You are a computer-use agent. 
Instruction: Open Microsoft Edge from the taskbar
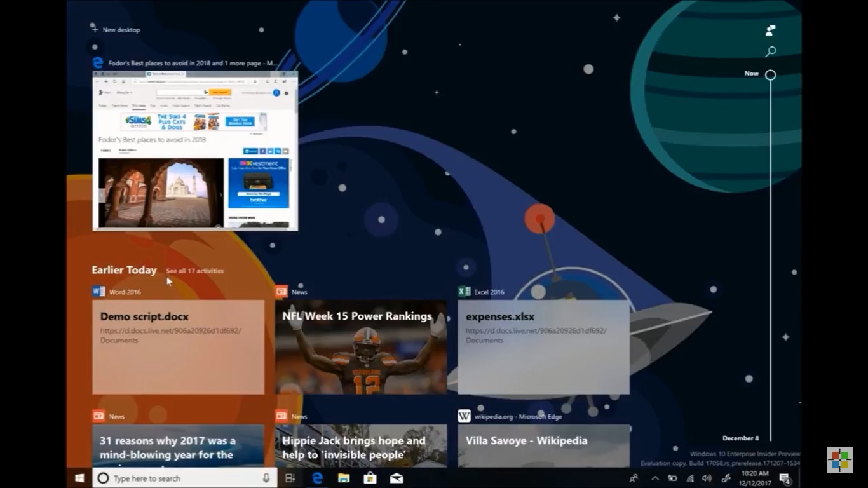point(317,478)
